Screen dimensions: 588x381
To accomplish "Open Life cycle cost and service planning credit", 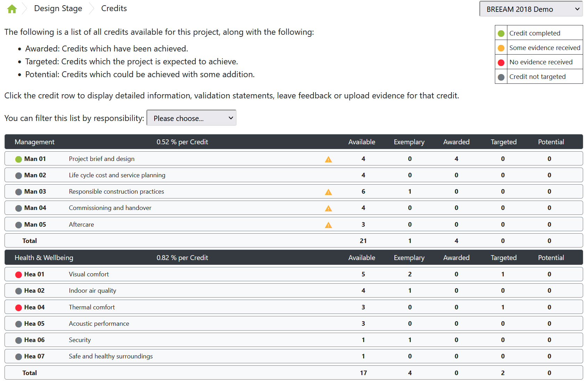I will pos(294,175).
